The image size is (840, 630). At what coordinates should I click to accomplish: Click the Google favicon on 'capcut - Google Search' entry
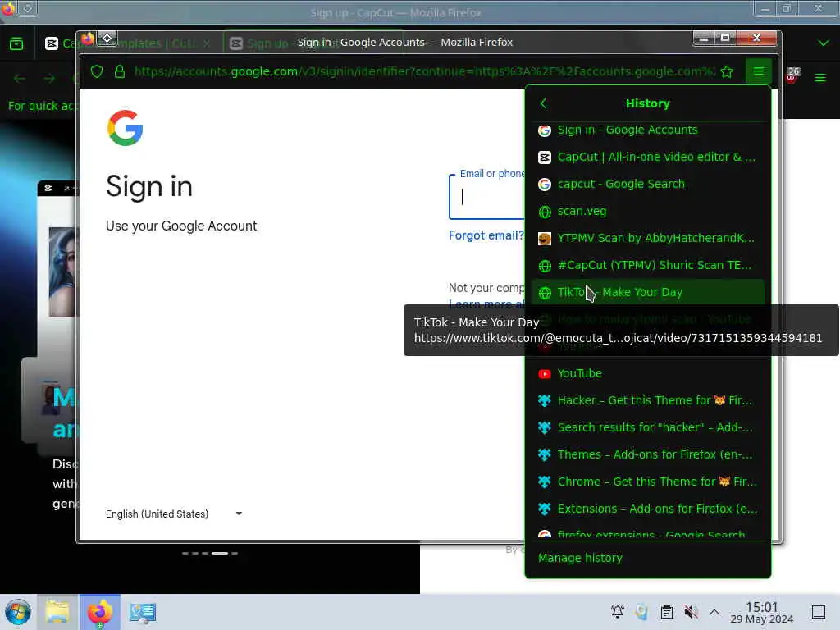[x=545, y=185]
